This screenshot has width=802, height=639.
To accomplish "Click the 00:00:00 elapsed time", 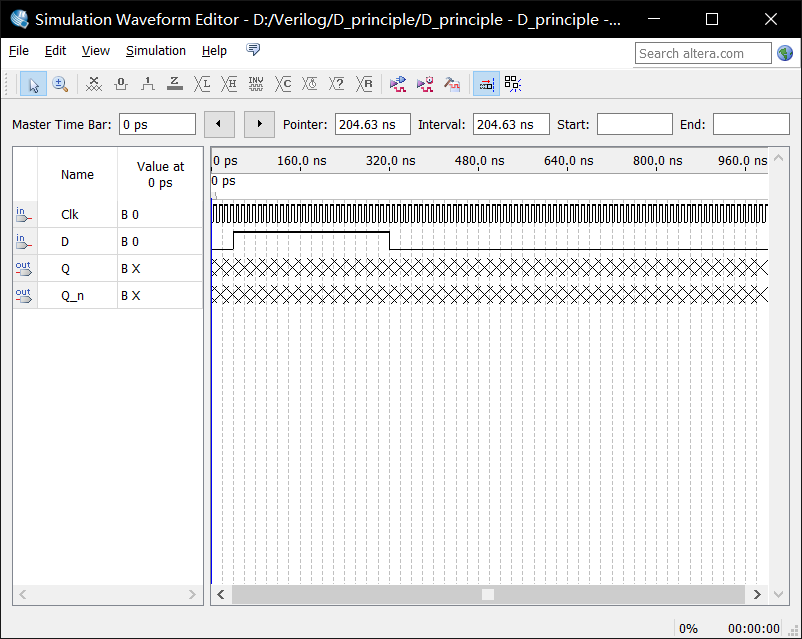I will [754, 628].
